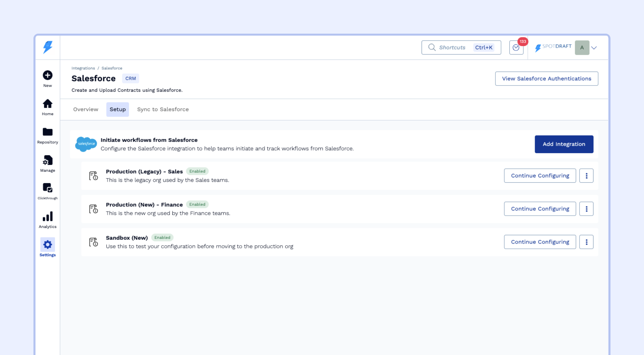Image resolution: width=644 pixels, height=355 pixels.
Task: Select the Setup tab
Action: pyautogui.click(x=117, y=109)
